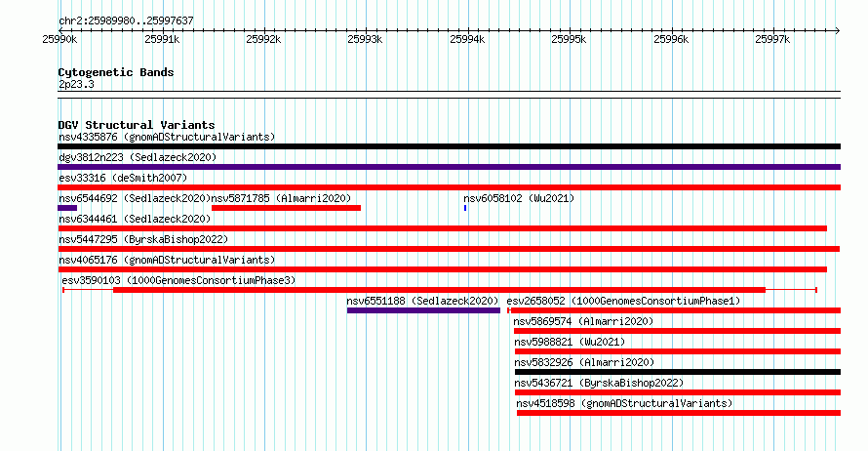Click the esv3590103 1000GenomesConsortiumPhase3 label
The height and width of the screenshot is (451, 868).
(178, 280)
